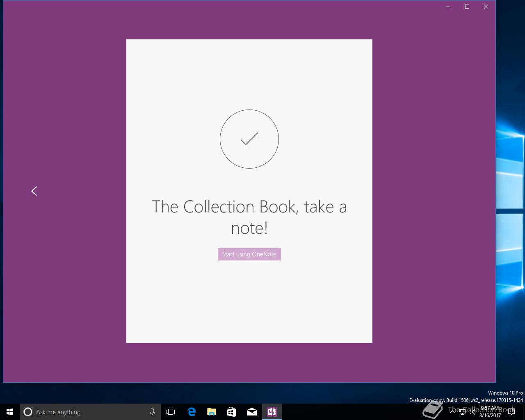This screenshot has height=420, width=525.
Task: Open the volume control tray icon
Action: tap(472, 412)
